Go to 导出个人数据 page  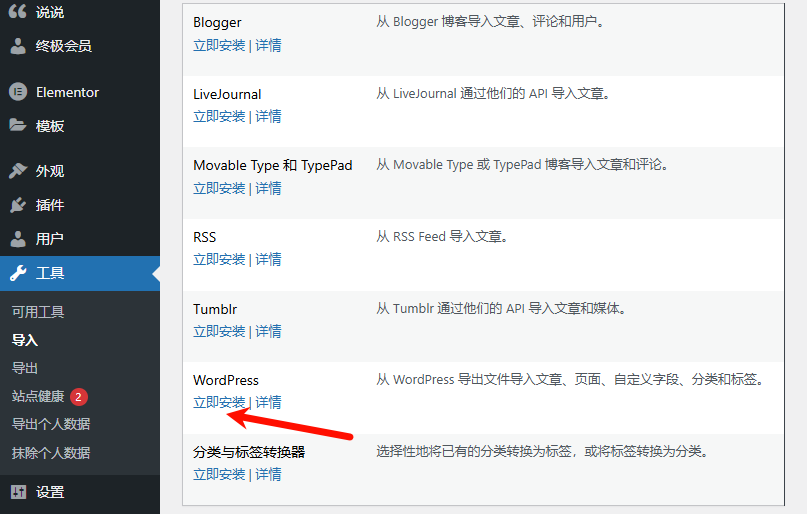51,424
